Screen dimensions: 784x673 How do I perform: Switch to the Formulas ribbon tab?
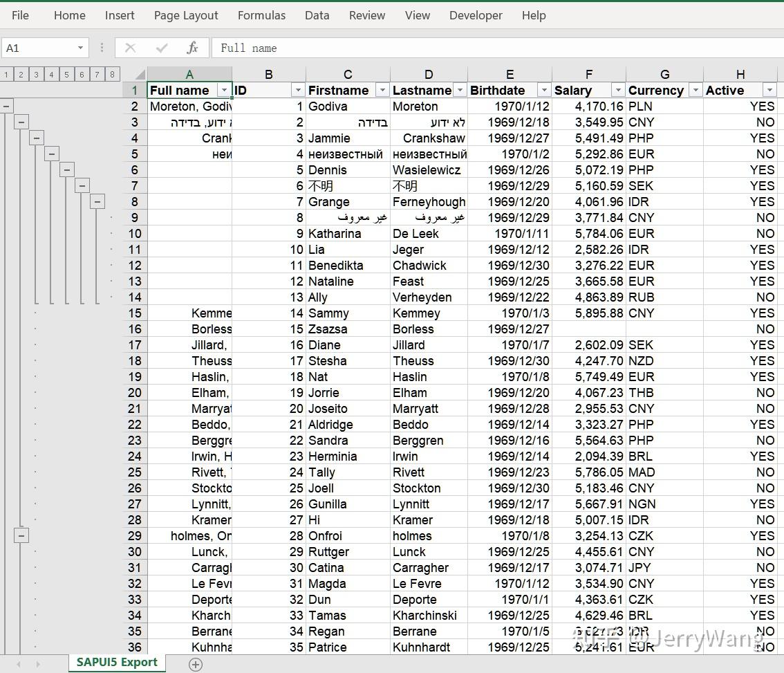click(x=261, y=15)
